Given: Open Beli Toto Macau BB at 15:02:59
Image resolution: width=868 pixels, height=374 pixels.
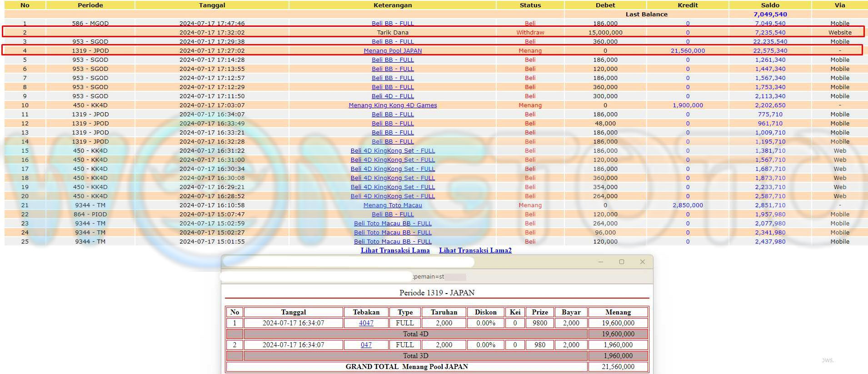Looking at the screenshot, I should tap(393, 224).
